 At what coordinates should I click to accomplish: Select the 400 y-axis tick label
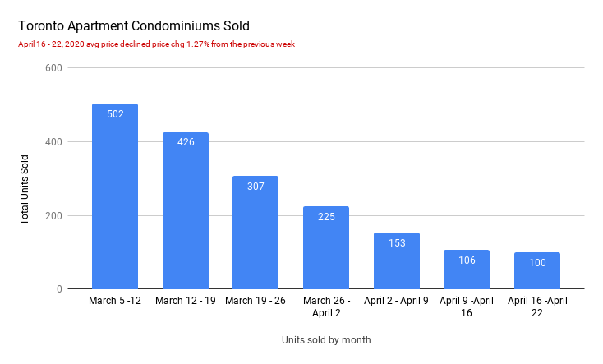[x=54, y=142]
